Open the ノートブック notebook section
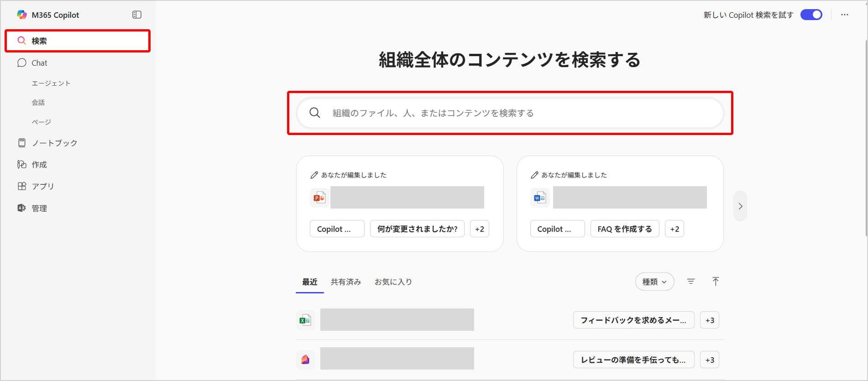The image size is (868, 381). pyautogui.click(x=54, y=143)
